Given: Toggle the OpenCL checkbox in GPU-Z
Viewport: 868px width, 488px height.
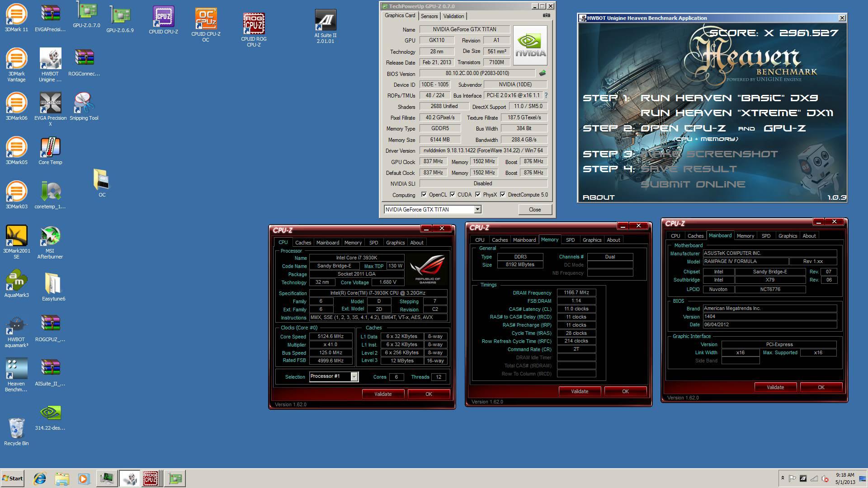Looking at the screenshot, I should pyautogui.click(x=424, y=194).
